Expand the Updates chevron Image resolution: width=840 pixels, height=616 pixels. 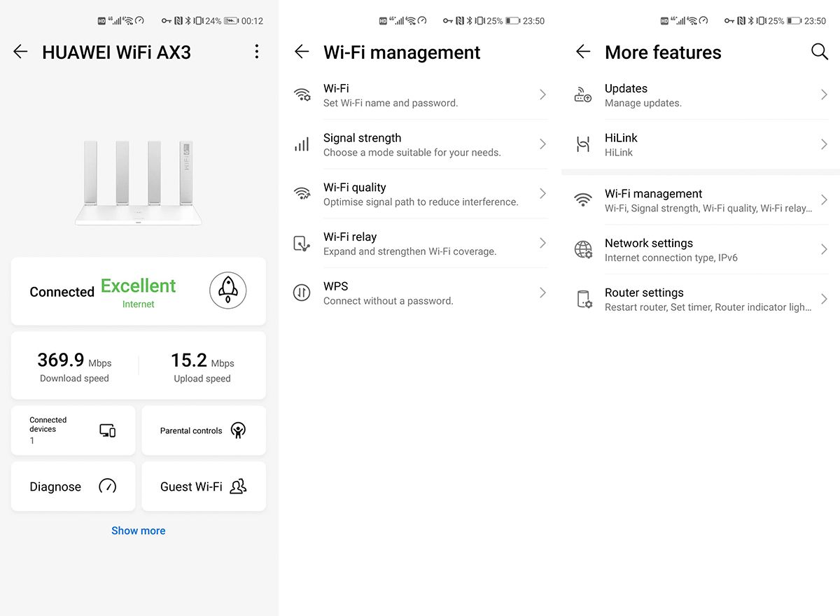pos(824,94)
